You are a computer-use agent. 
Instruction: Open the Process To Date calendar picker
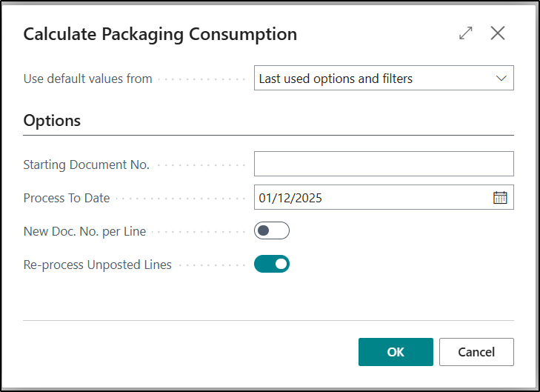[x=500, y=198]
